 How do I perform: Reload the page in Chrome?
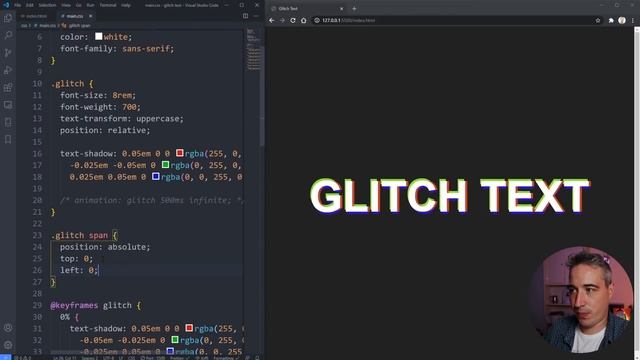[x=293, y=20]
